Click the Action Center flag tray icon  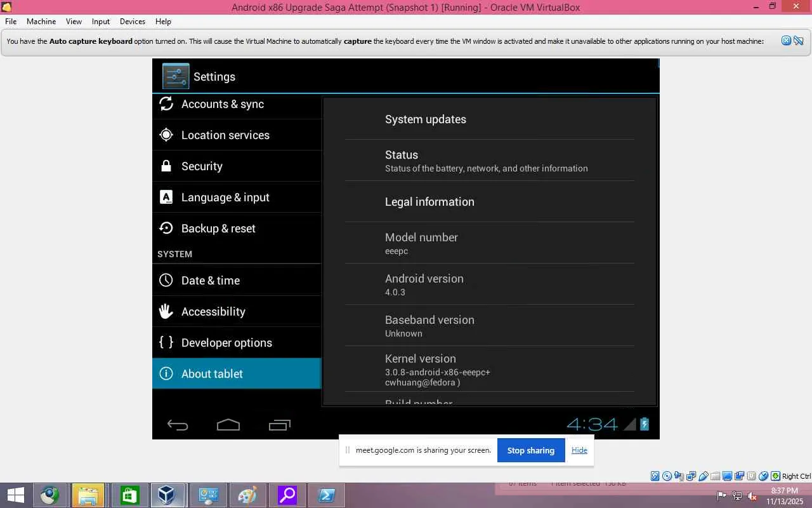point(722,495)
